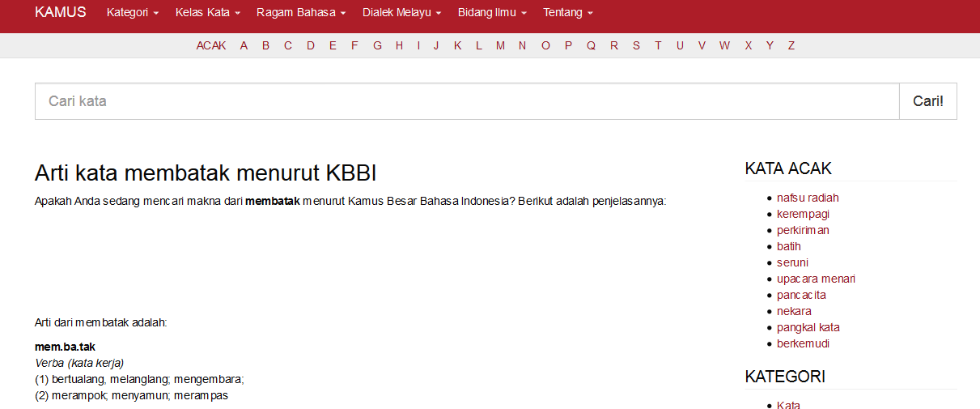Browse words starting with R
Viewport: 980px width, 409px height.
tap(614, 45)
